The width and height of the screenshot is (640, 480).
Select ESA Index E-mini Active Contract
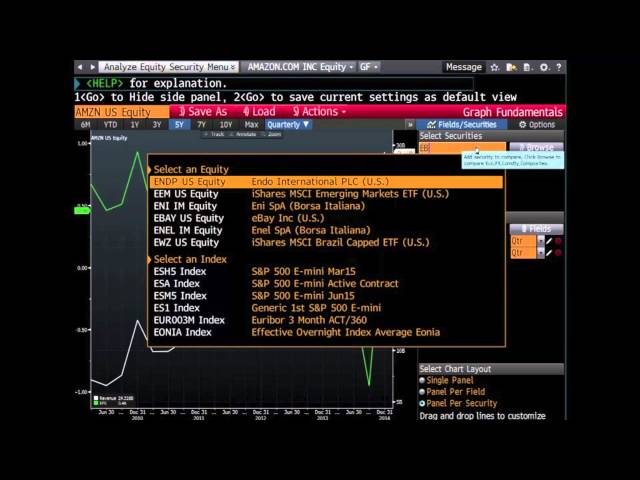326,284
